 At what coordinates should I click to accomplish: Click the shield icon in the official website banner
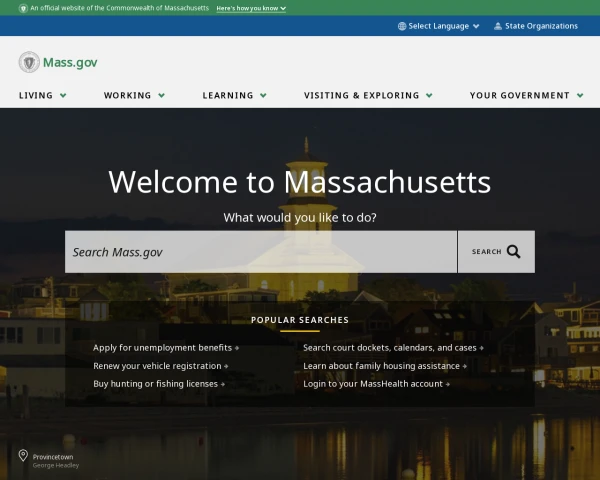click(23, 8)
